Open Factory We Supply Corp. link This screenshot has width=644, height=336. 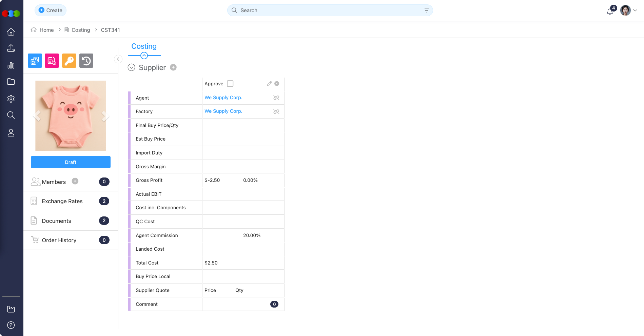pos(223,111)
